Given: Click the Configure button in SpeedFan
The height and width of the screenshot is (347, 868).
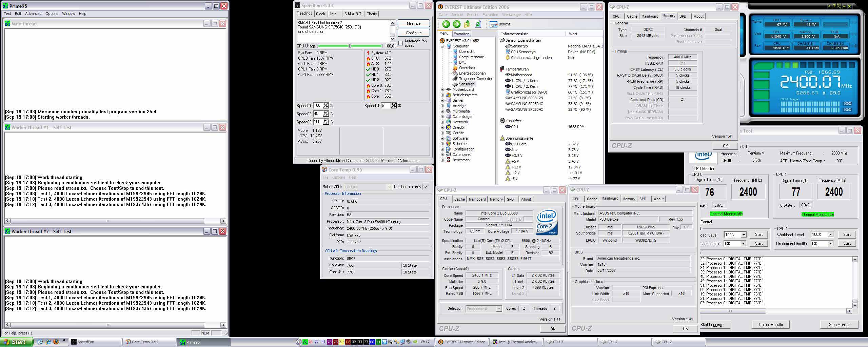Looking at the screenshot, I should pos(414,33).
